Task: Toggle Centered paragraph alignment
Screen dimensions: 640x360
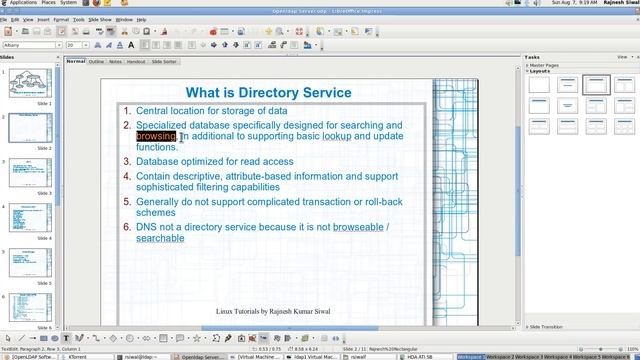Action: pyautogui.click(x=156, y=45)
